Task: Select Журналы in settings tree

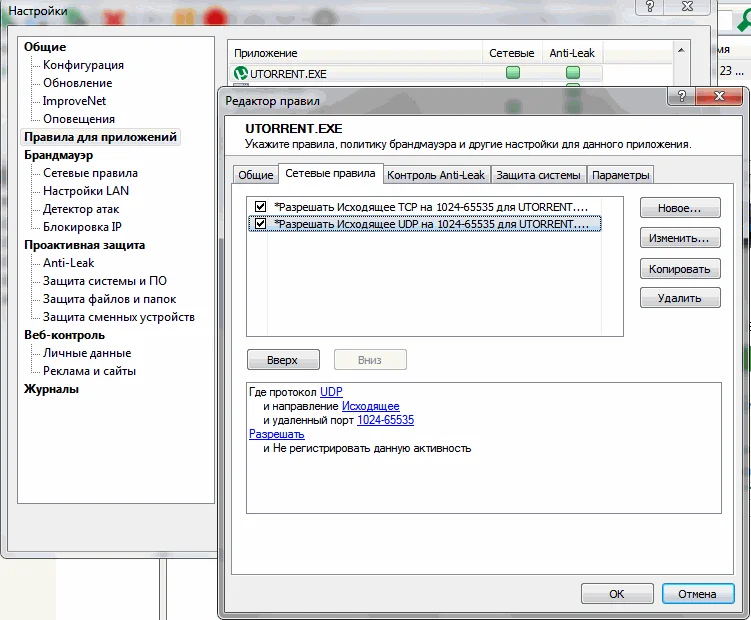Action: tap(51, 389)
